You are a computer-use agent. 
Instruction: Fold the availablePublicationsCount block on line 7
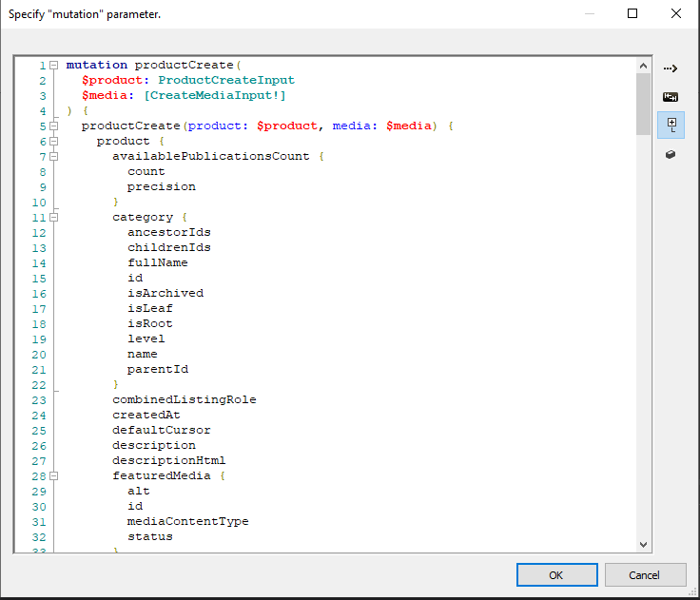[54, 157]
